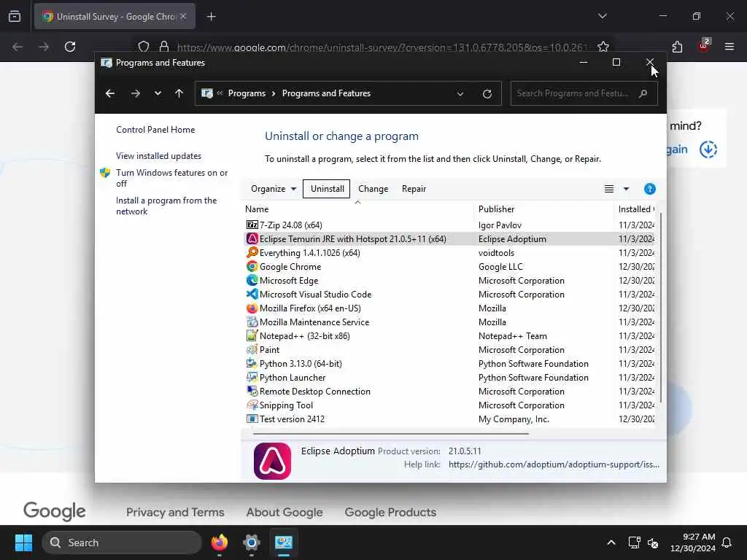Expand the address bar history dropdown
The width and height of the screenshot is (747, 560).
[x=460, y=94]
